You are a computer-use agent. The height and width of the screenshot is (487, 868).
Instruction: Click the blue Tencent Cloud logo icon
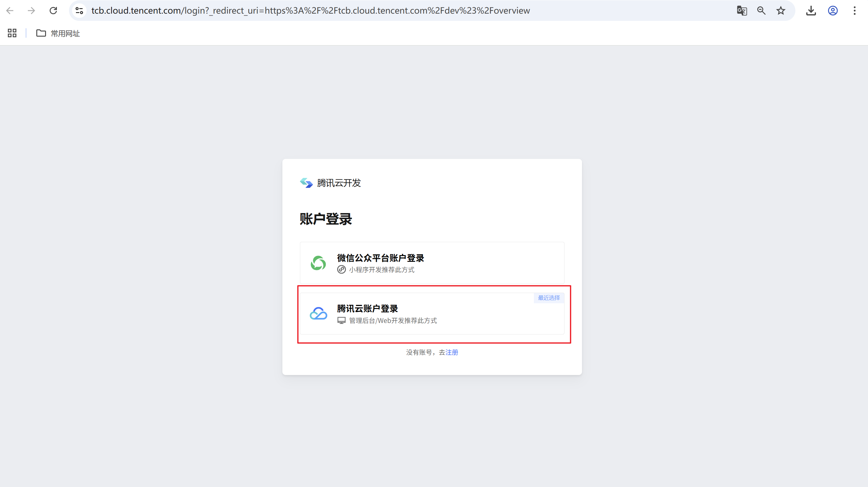(318, 314)
